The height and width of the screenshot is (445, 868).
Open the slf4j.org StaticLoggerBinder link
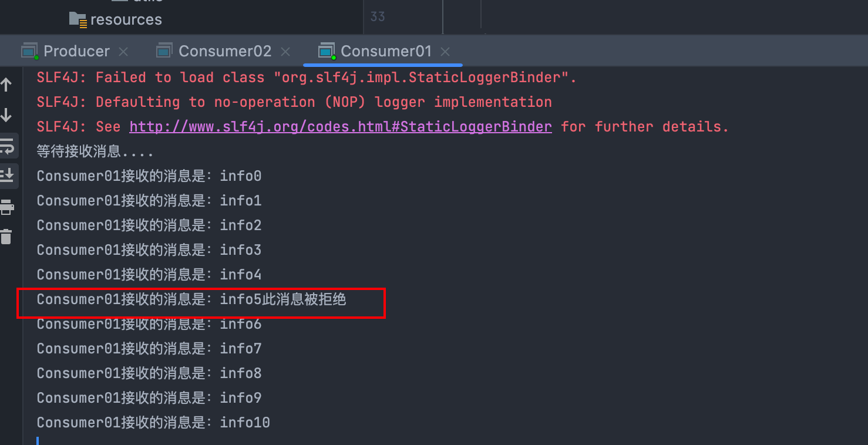(x=340, y=127)
